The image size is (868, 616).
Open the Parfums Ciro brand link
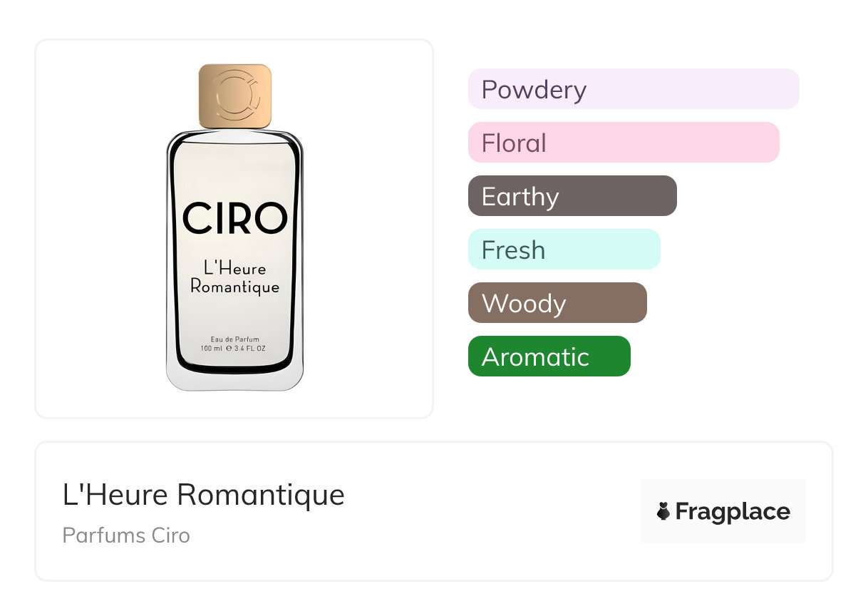126,535
